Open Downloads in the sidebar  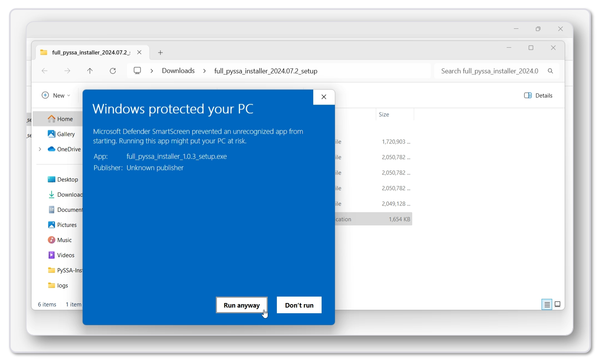65,195
